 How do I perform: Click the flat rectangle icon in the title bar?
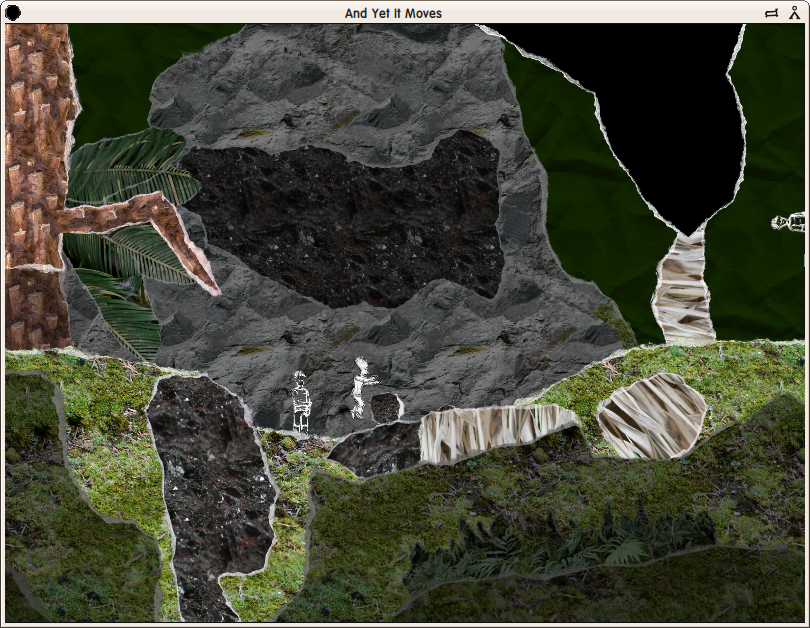(771, 13)
